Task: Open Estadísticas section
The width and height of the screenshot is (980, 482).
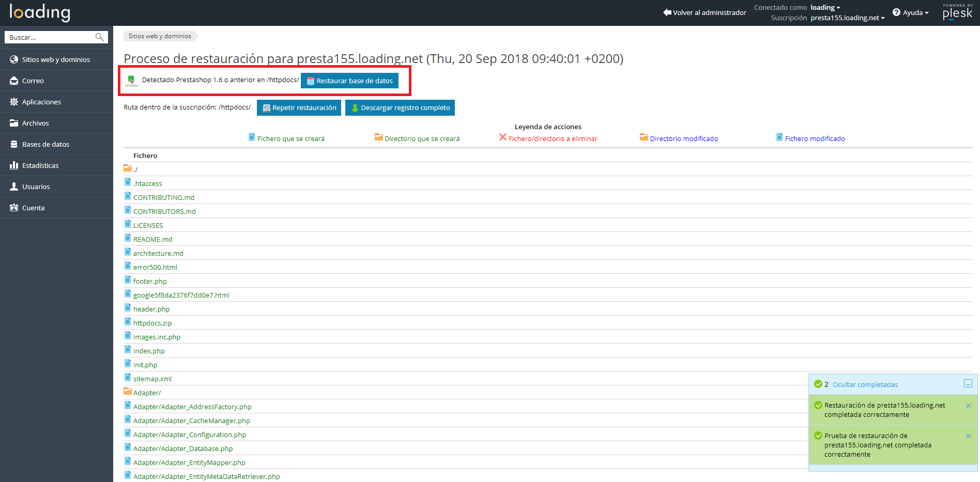Action: (x=56, y=165)
